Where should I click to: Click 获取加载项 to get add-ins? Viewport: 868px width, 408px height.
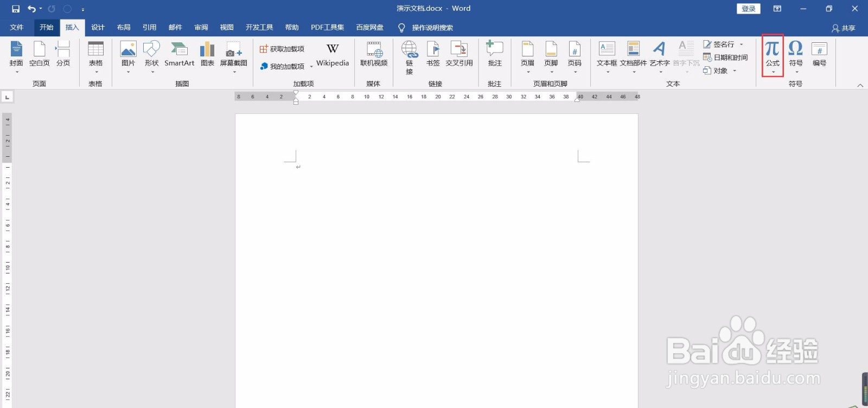282,49
